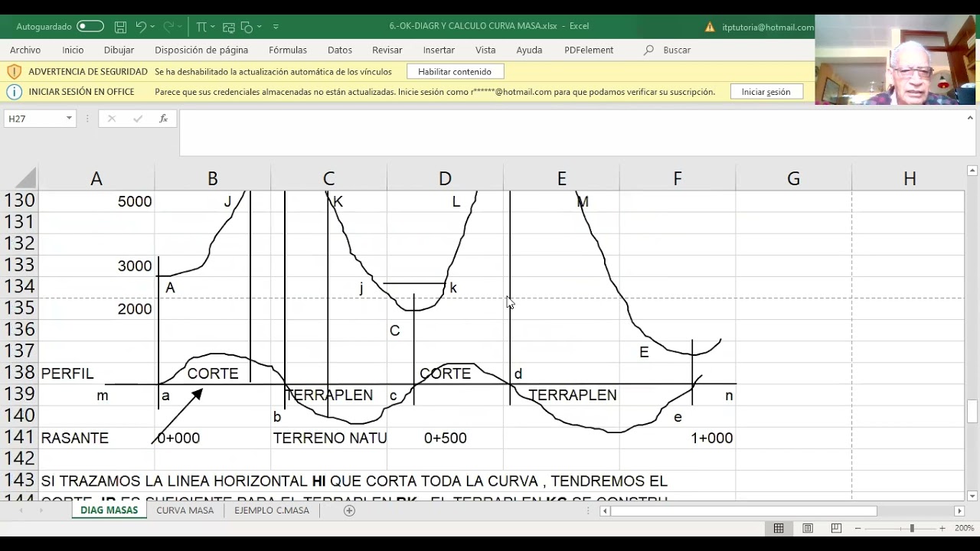The image size is (980, 551).
Task: Open Customize Quick Access Toolbar menu
Action: tap(276, 27)
